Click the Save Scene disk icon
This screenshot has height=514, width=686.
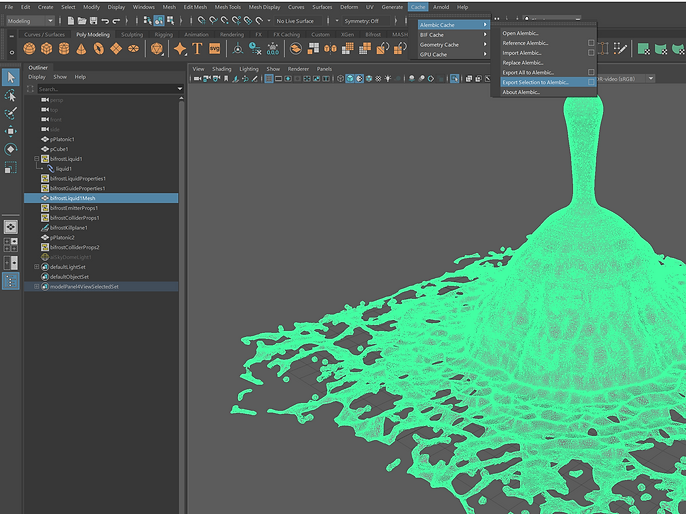coord(93,21)
